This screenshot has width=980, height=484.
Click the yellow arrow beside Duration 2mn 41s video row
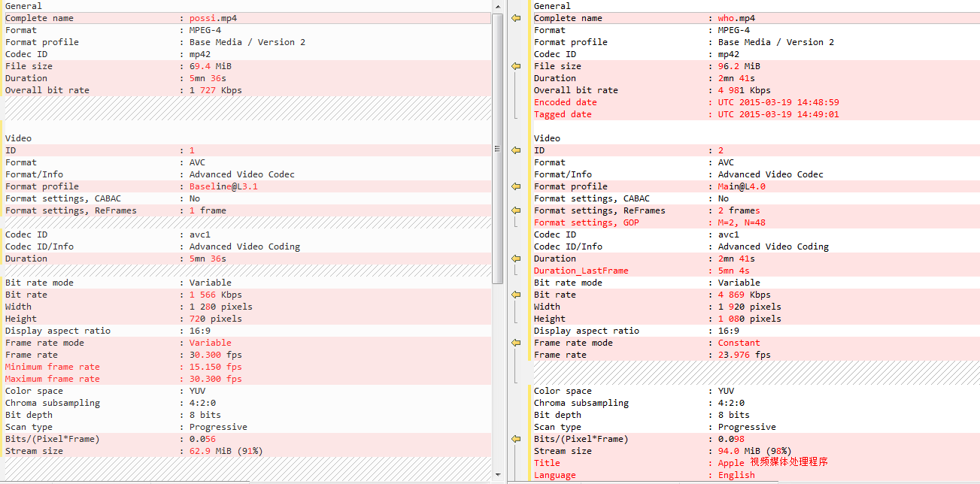click(516, 259)
